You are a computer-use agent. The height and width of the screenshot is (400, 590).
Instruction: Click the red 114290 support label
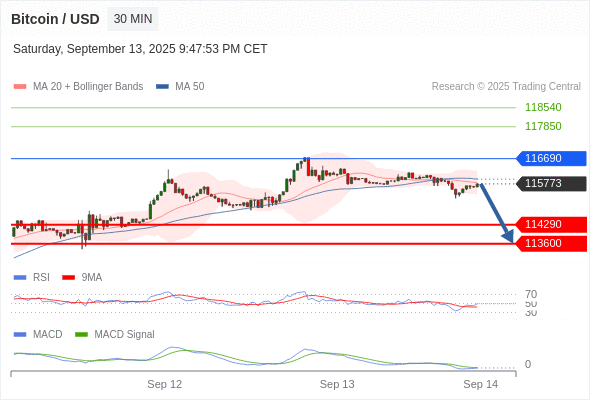tap(551, 225)
